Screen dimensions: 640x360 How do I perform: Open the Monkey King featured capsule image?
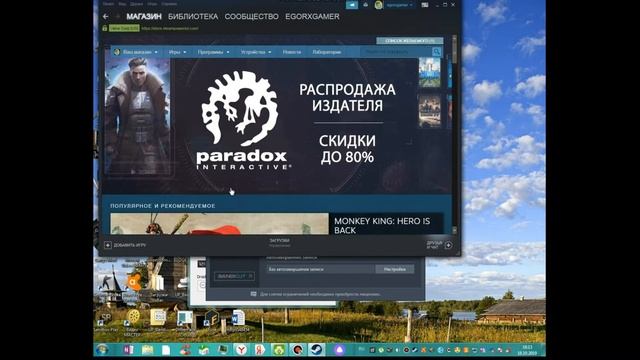pyautogui.click(x=219, y=224)
